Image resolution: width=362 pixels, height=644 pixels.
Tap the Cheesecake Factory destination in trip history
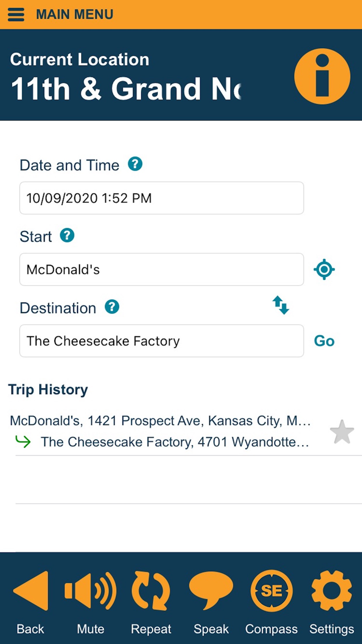[x=176, y=442]
